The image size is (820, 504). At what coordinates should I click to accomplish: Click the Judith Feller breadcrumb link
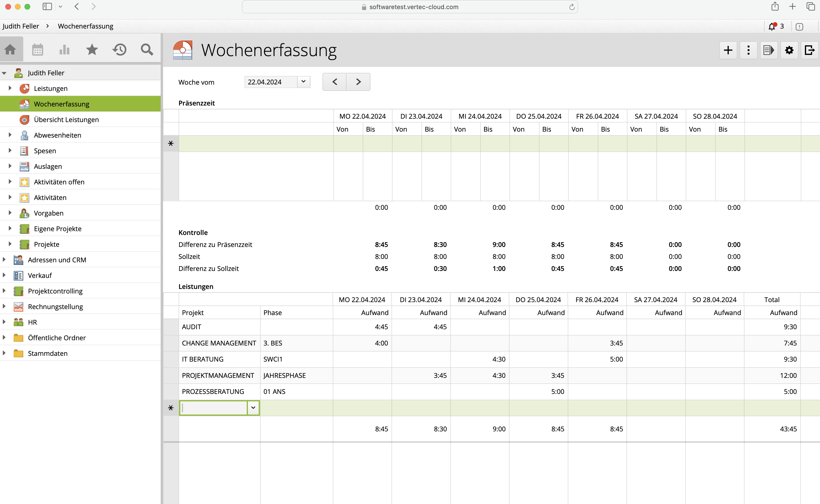pos(21,26)
